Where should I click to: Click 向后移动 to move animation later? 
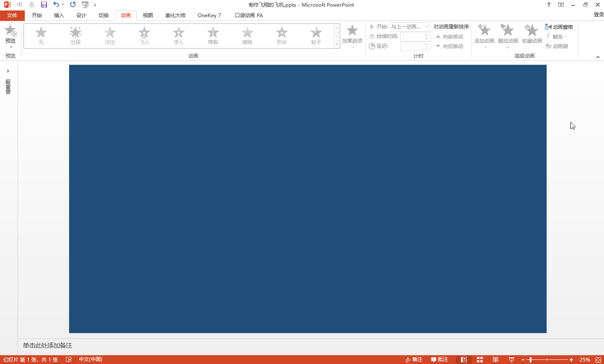click(x=450, y=46)
